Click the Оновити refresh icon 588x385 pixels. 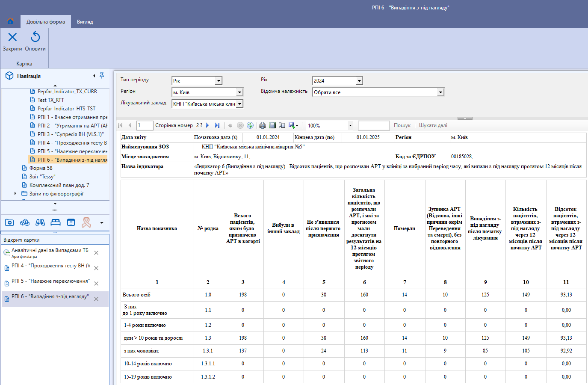point(35,37)
